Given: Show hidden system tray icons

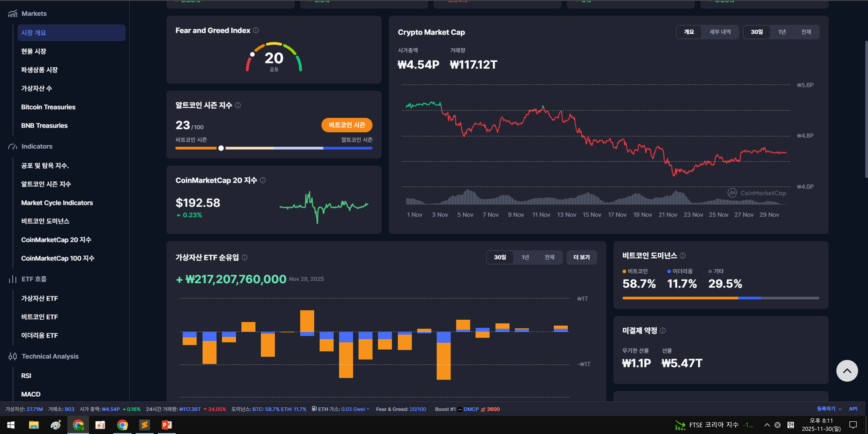Looking at the screenshot, I should (x=767, y=425).
